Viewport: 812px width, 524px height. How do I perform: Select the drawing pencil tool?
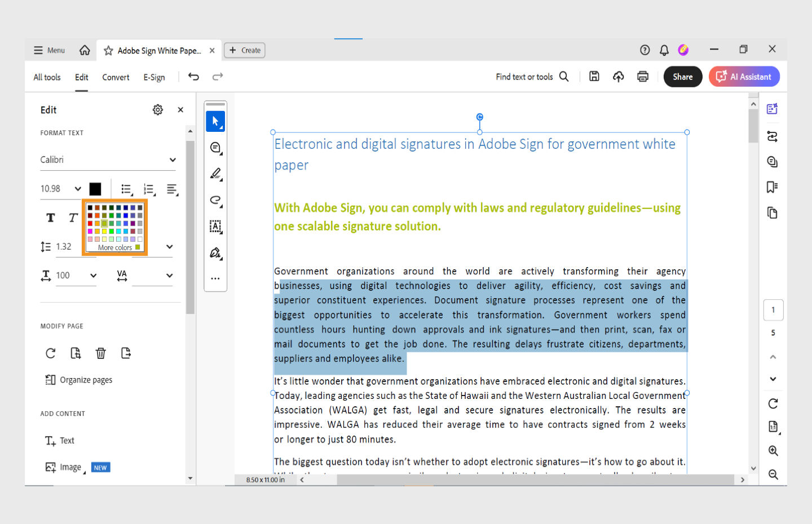[215, 174]
